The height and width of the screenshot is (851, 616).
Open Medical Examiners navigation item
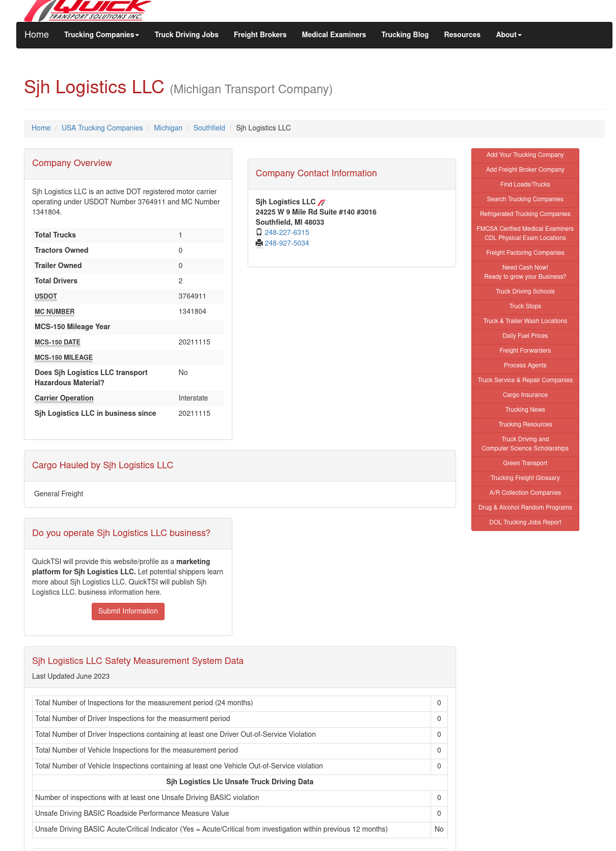click(x=334, y=35)
